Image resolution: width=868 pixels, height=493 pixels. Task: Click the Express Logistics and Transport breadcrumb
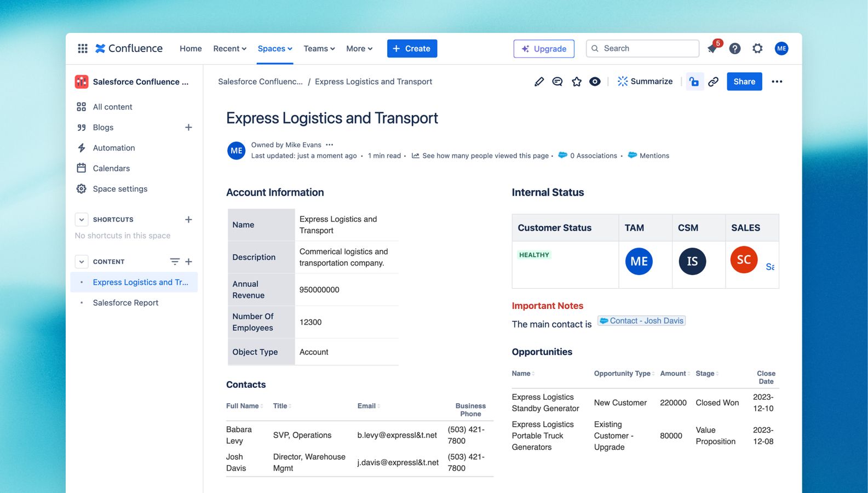pos(373,82)
